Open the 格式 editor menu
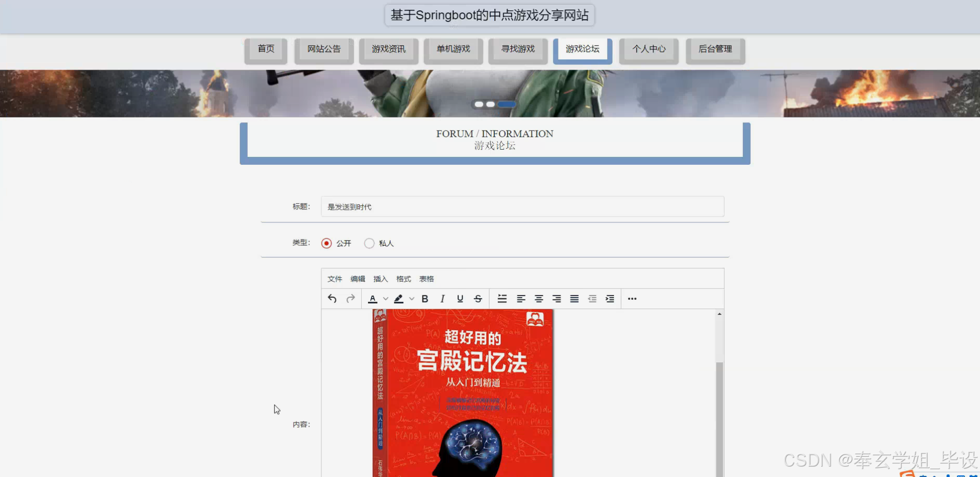This screenshot has width=980, height=477. point(403,279)
